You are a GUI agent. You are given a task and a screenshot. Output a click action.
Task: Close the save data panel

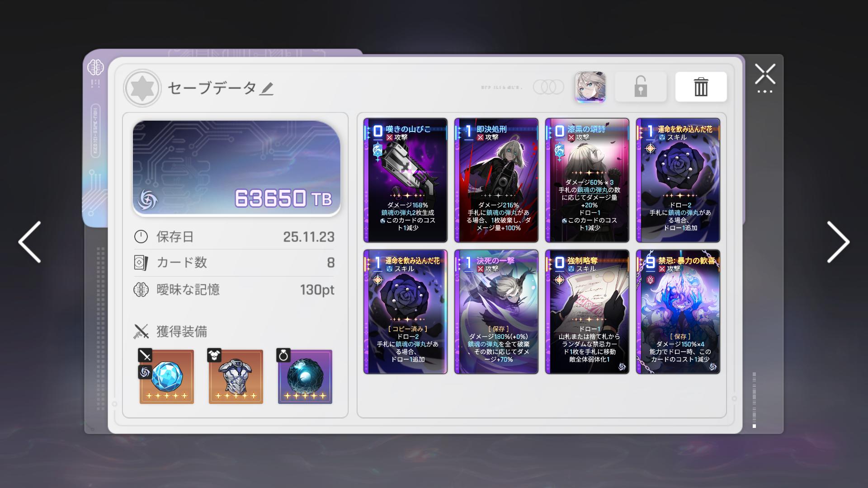(765, 75)
